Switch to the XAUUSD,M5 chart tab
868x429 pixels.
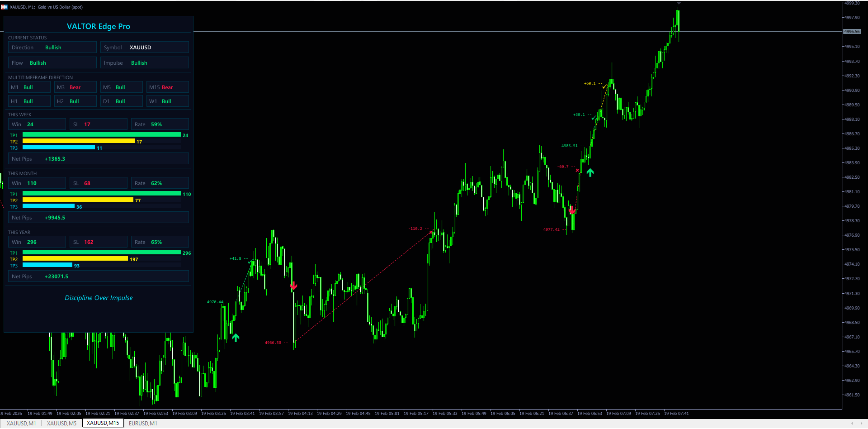62,424
